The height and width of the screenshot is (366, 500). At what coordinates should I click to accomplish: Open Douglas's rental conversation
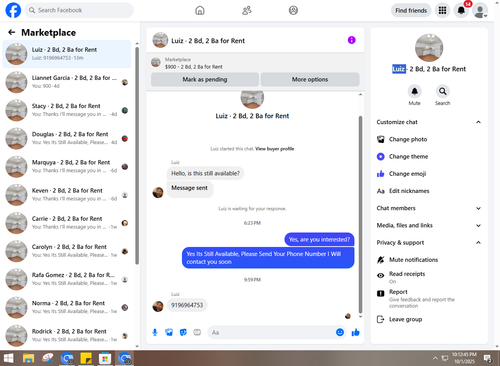(x=67, y=138)
